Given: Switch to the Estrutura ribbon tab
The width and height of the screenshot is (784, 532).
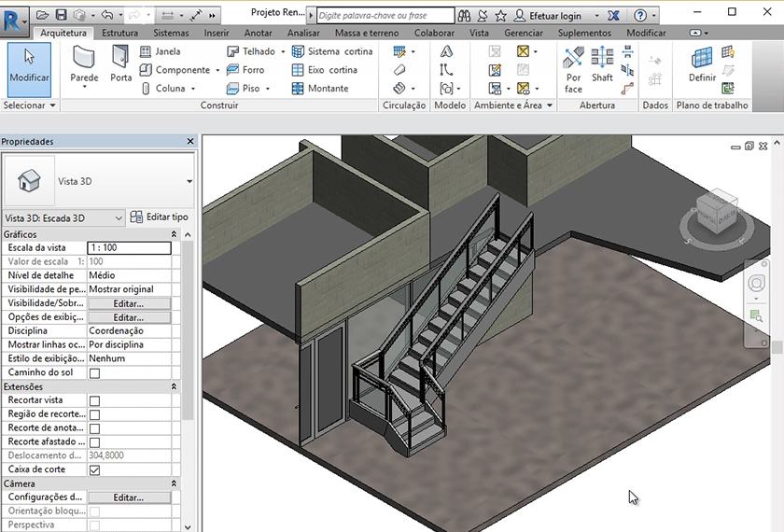Looking at the screenshot, I should 119,33.
